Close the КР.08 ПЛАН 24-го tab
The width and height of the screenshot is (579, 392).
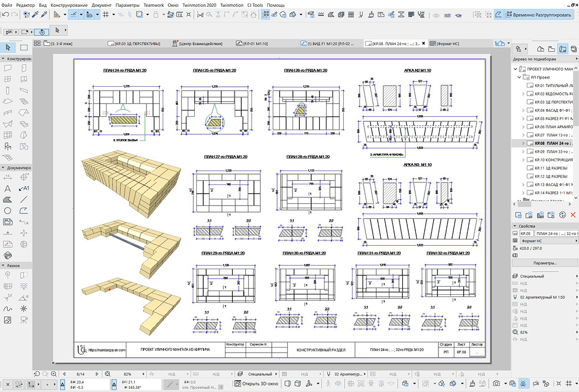424,43
